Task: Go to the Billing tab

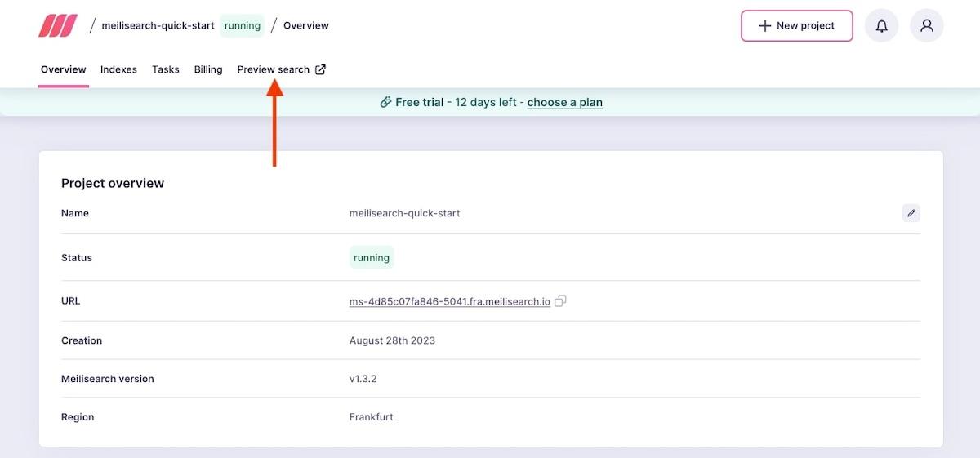Action: click(208, 69)
